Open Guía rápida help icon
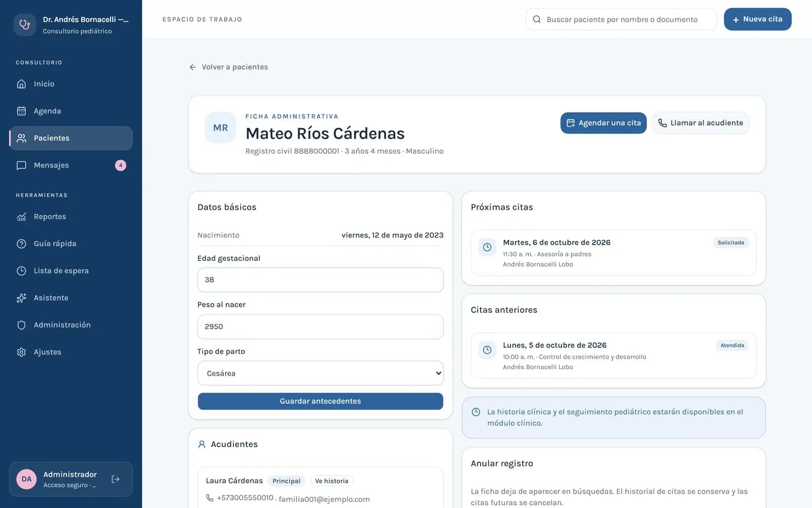 pos(21,244)
